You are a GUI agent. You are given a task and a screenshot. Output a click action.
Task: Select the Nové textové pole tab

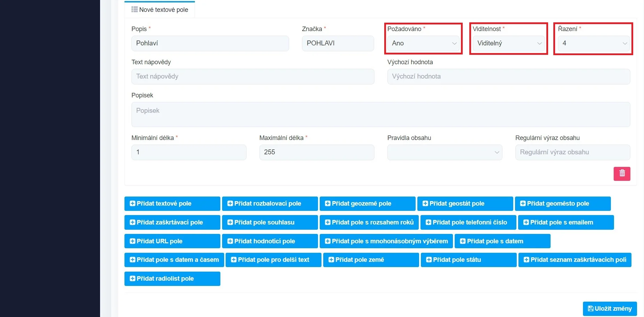160,10
